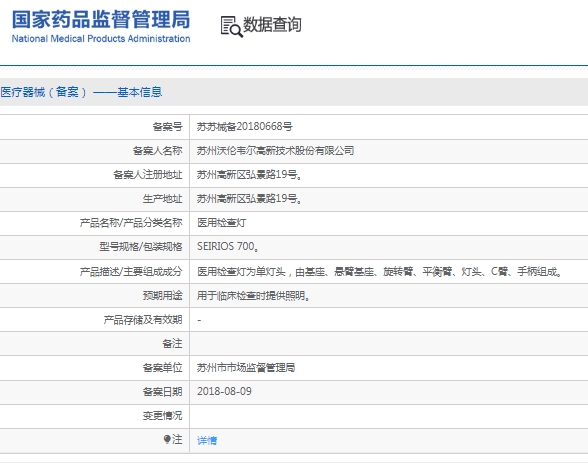Click the lightbulb icon beside 注

click(x=167, y=439)
